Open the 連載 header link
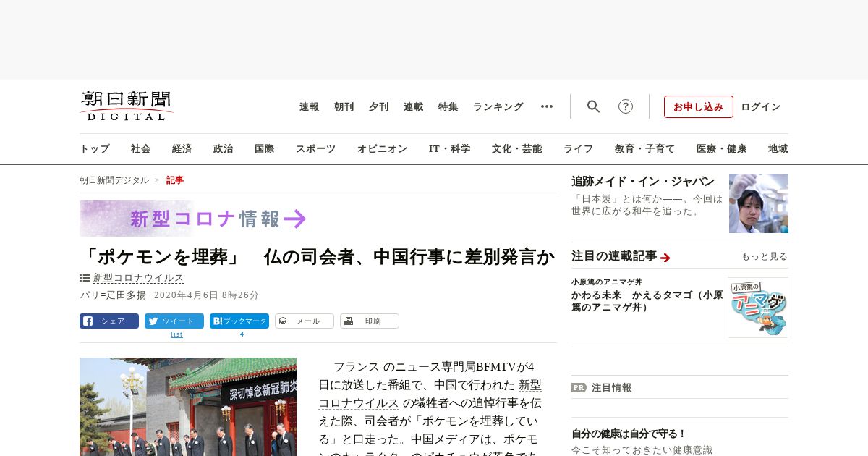This screenshot has height=456, width=868. point(414,106)
